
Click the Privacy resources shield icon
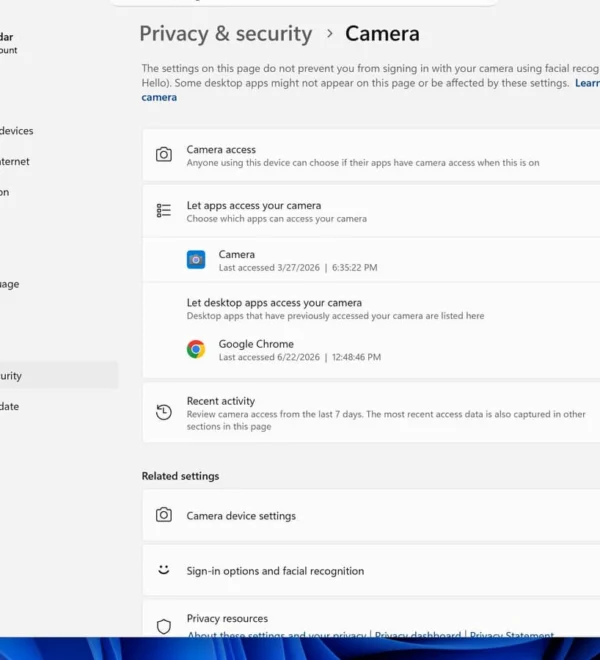pos(164,627)
